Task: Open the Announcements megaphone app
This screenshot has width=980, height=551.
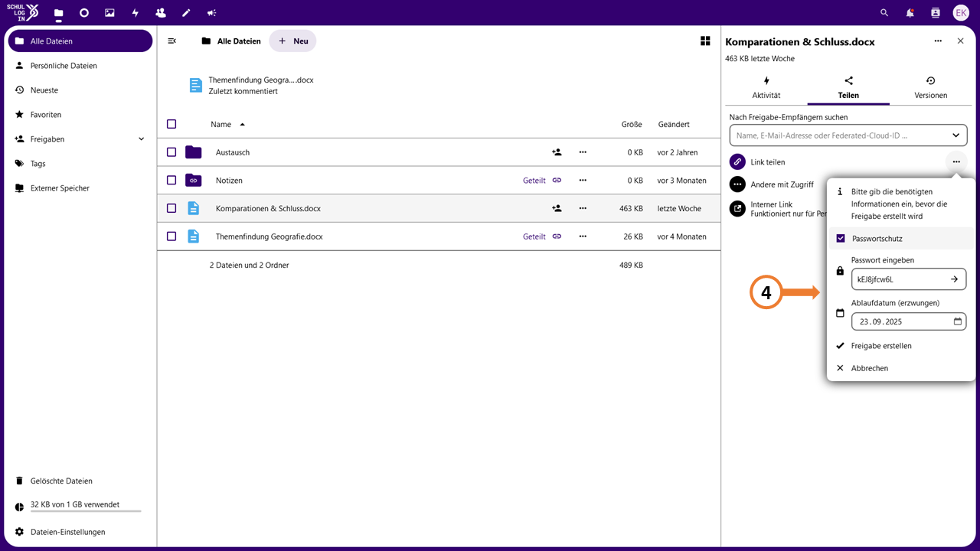Action: pyautogui.click(x=211, y=13)
